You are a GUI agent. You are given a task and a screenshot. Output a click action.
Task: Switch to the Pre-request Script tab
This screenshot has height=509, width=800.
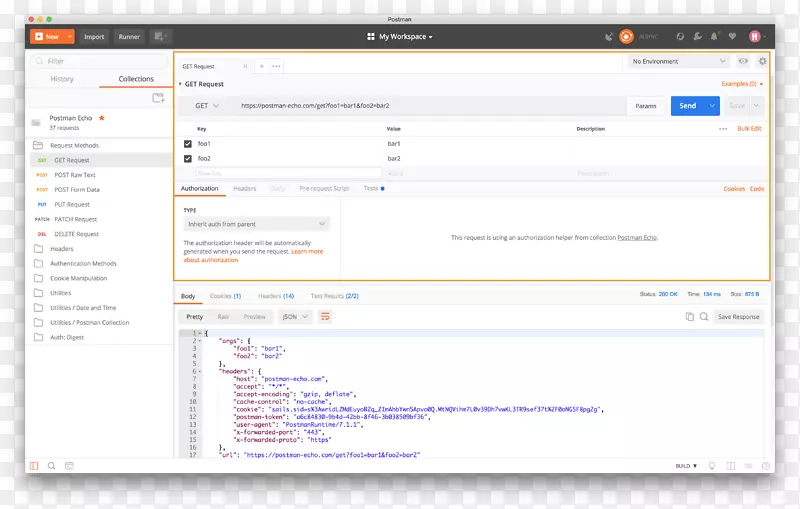pos(324,189)
